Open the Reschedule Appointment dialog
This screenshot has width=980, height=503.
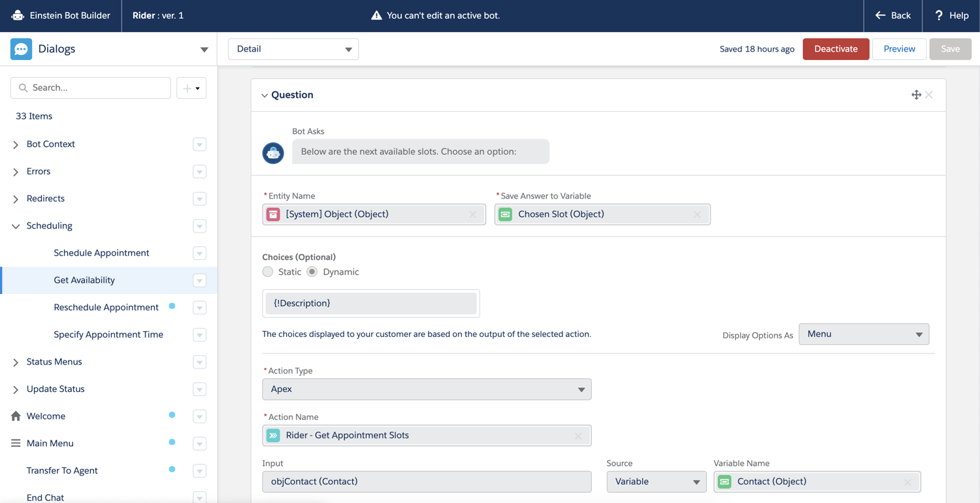coord(106,307)
